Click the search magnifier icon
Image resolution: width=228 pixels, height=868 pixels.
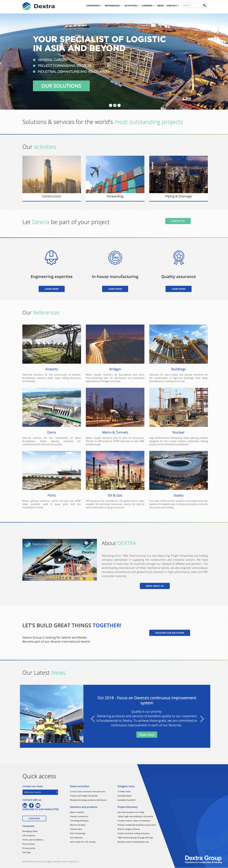click(x=204, y=5)
